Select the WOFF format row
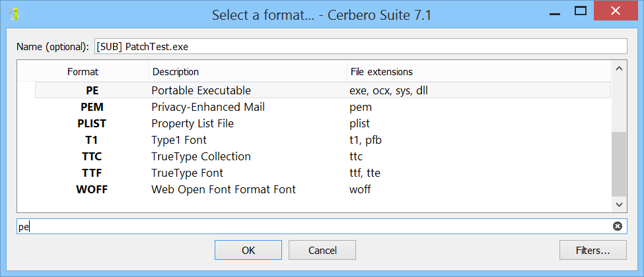Image resolution: width=644 pixels, height=277 pixels. pos(323,189)
